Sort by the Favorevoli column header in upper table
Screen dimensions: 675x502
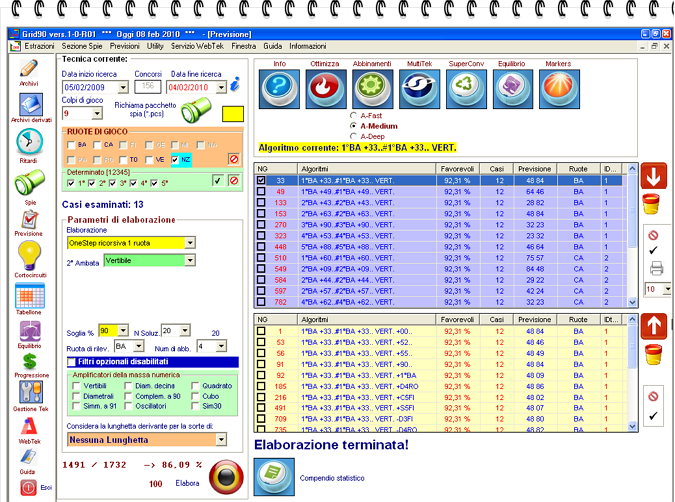[457, 169]
